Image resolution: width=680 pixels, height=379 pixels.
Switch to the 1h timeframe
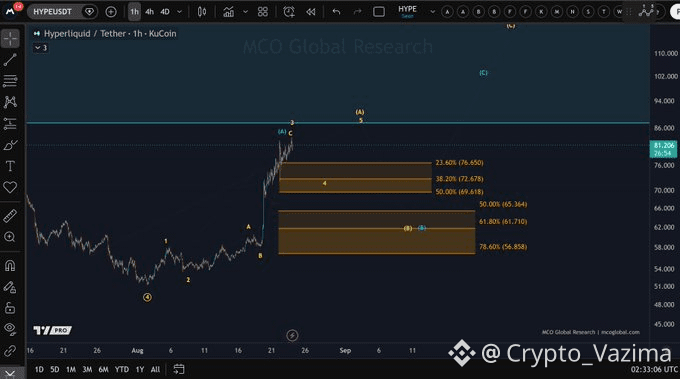(x=134, y=12)
